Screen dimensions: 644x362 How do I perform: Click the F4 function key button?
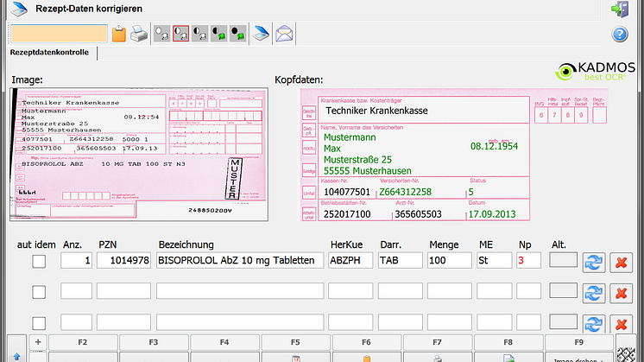tap(224, 342)
